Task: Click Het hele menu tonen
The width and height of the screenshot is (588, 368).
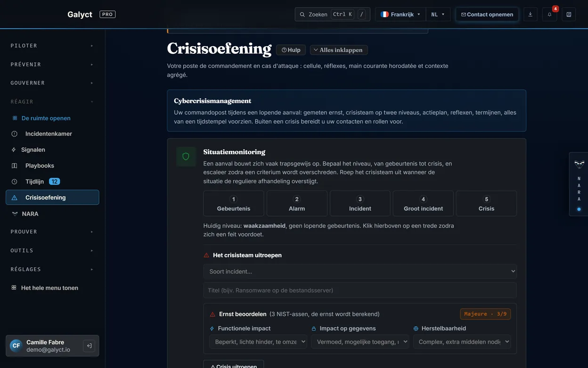Action: point(52,288)
